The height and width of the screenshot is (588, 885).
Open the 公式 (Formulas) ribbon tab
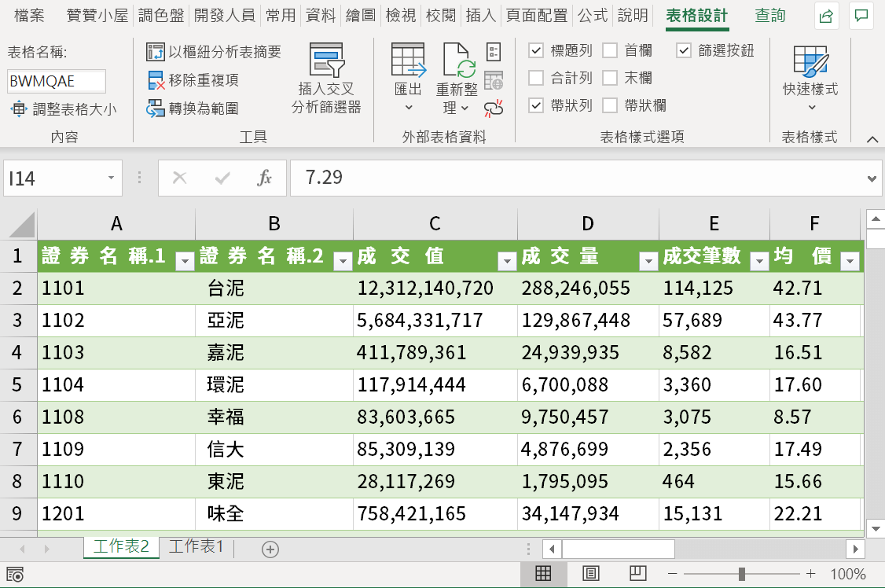(x=593, y=15)
